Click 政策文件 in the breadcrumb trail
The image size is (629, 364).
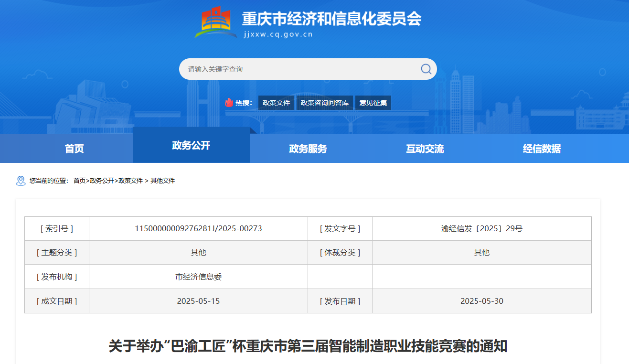pos(130,181)
